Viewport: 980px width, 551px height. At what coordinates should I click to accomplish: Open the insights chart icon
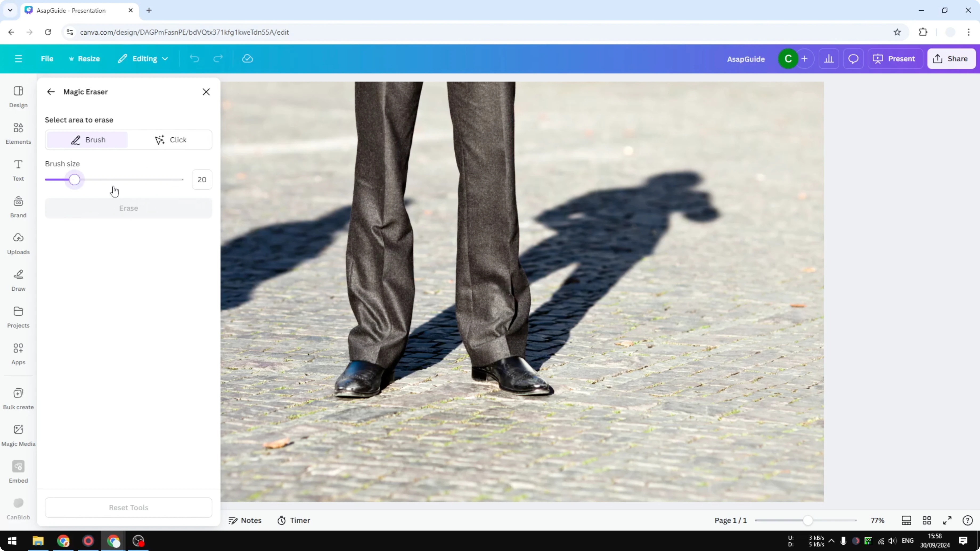[x=829, y=59]
